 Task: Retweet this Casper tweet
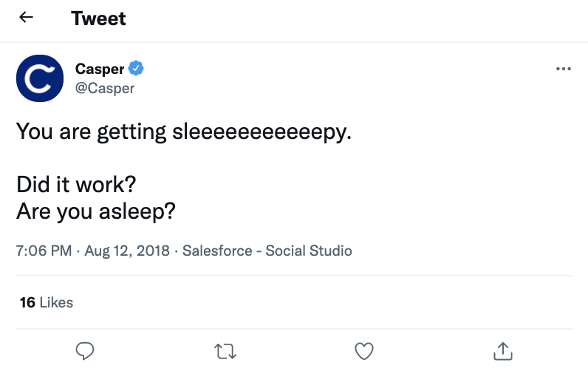click(225, 350)
